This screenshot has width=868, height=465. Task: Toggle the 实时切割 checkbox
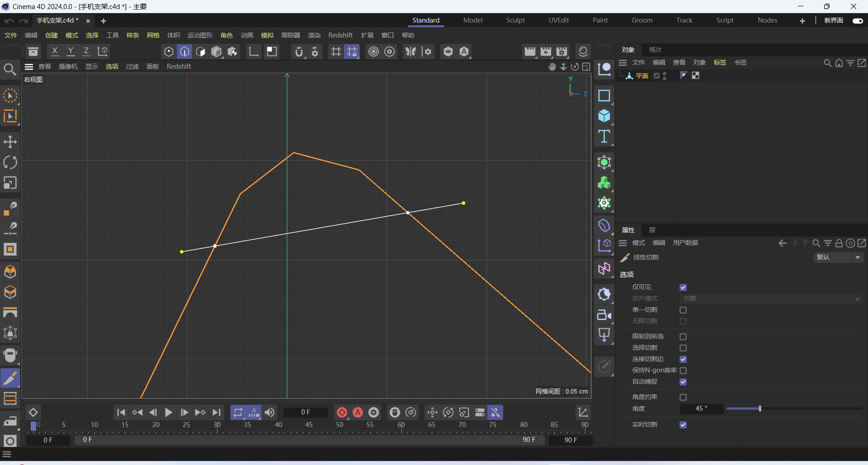click(683, 425)
